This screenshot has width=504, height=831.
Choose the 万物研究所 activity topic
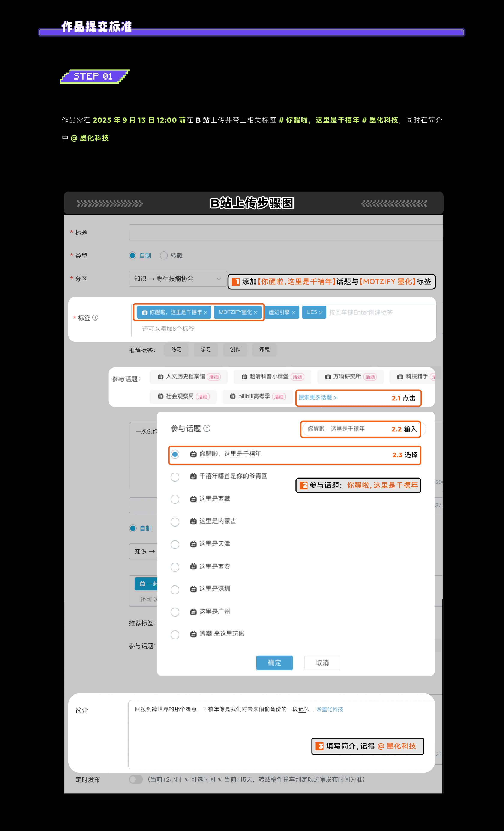click(x=351, y=377)
